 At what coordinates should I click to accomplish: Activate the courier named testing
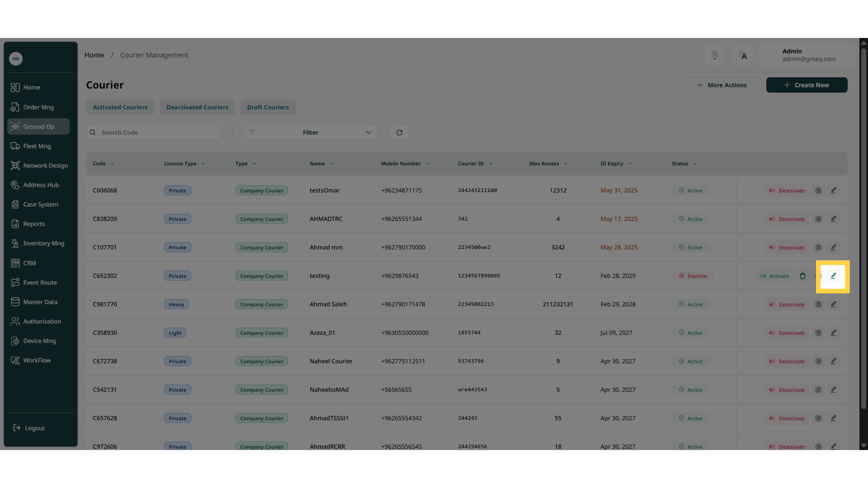[x=774, y=276]
